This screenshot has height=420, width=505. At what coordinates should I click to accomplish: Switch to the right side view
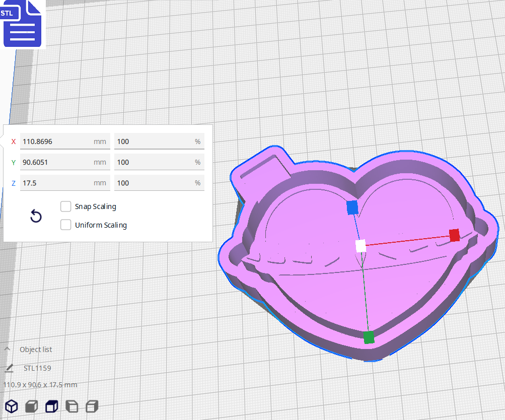pyautogui.click(x=92, y=406)
